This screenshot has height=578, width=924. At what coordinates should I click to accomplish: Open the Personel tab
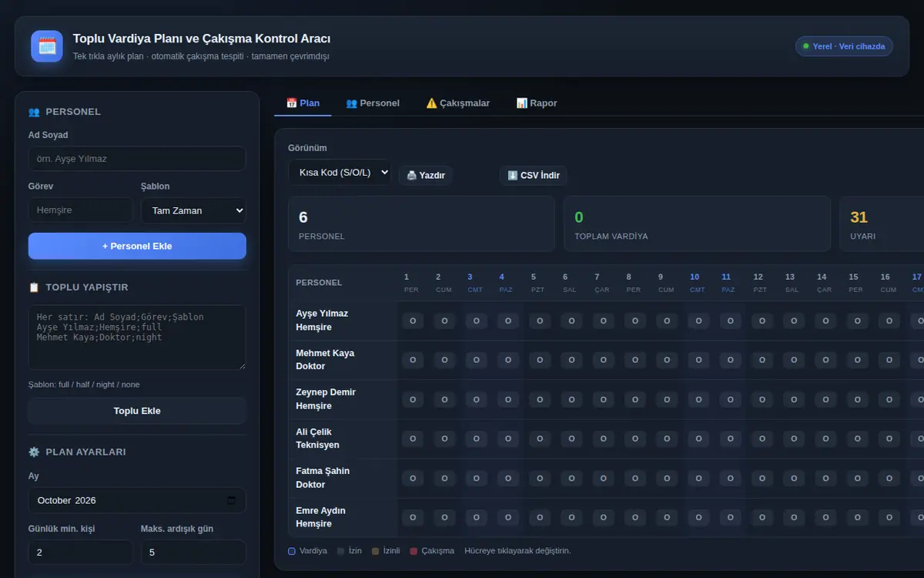pyautogui.click(x=373, y=103)
